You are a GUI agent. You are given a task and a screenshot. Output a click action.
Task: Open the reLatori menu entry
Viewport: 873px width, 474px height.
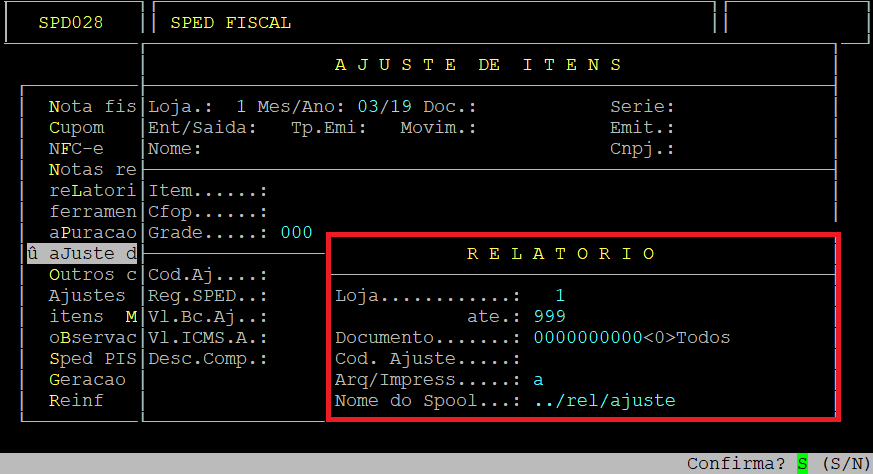(x=91, y=190)
